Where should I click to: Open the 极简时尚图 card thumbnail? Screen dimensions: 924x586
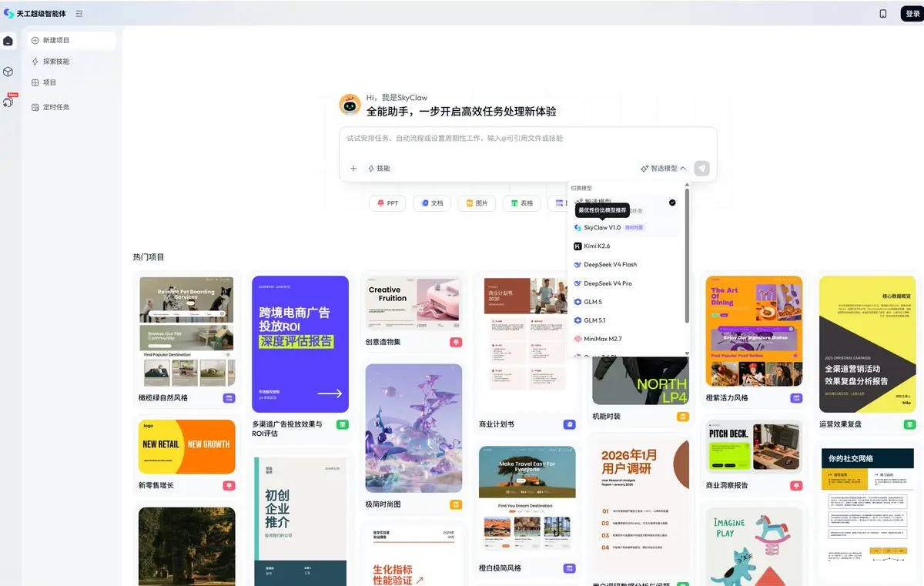413,428
